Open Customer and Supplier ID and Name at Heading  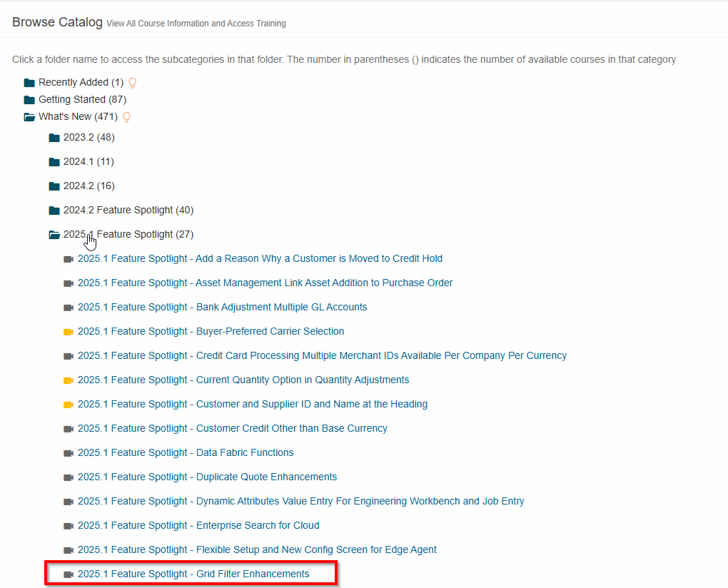point(253,404)
